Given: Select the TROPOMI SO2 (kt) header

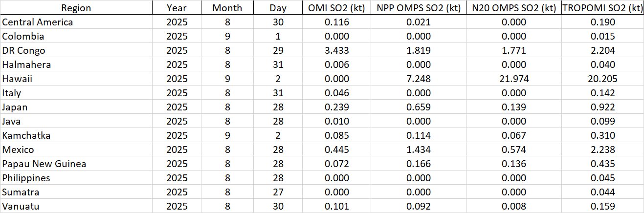Looking at the screenshot, I should 602,8.
